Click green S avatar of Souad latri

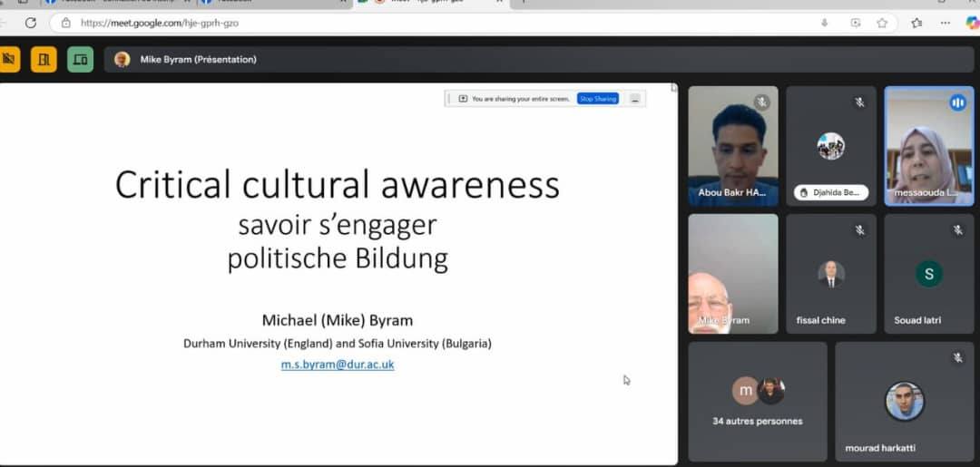929,274
